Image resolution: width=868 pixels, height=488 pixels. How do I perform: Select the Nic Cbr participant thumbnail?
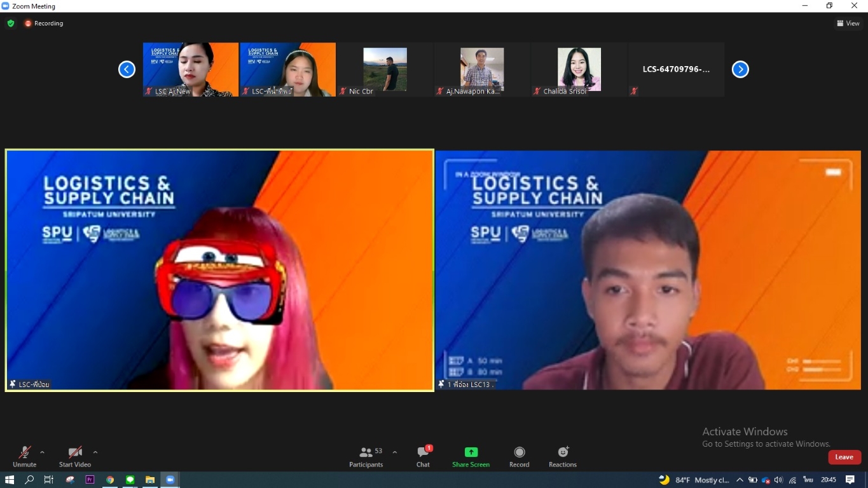(x=385, y=69)
